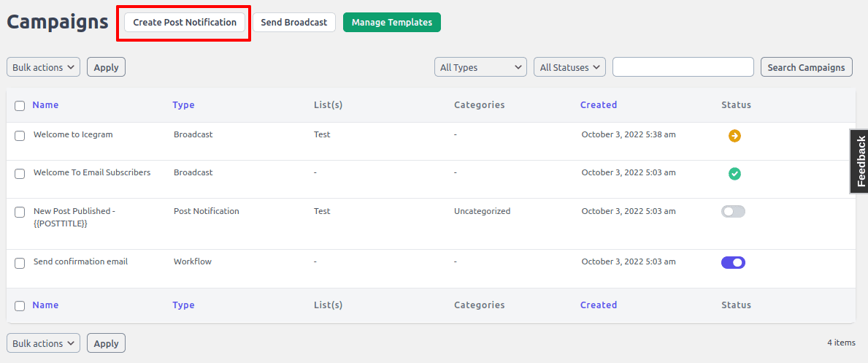This screenshot has width=868, height=363.
Task: Check the select-all checkbox in the table footer
Action: coord(20,306)
